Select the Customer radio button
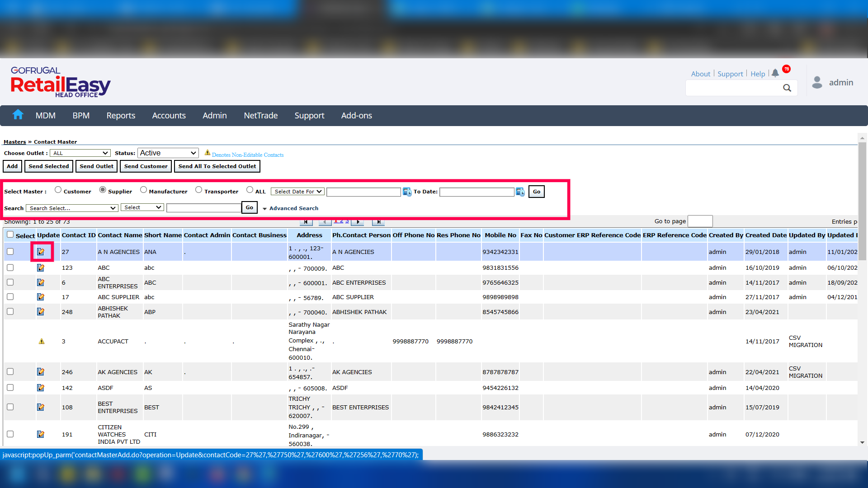The height and width of the screenshot is (488, 868). (x=58, y=190)
